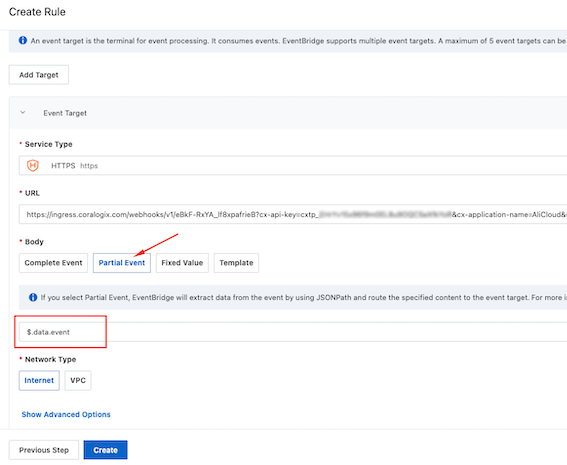Click the $.data.event JSONPath field

click(293, 332)
